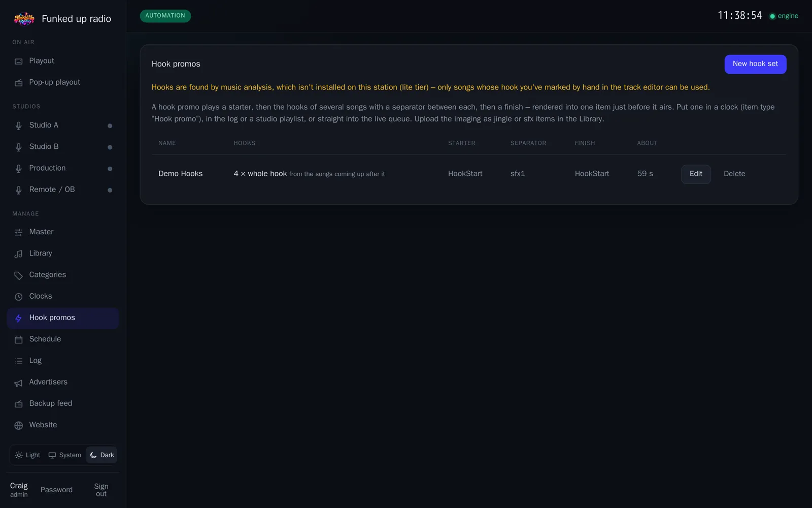The width and height of the screenshot is (812, 508).
Task: Click the 11:38:54 clock display
Action: point(739,16)
